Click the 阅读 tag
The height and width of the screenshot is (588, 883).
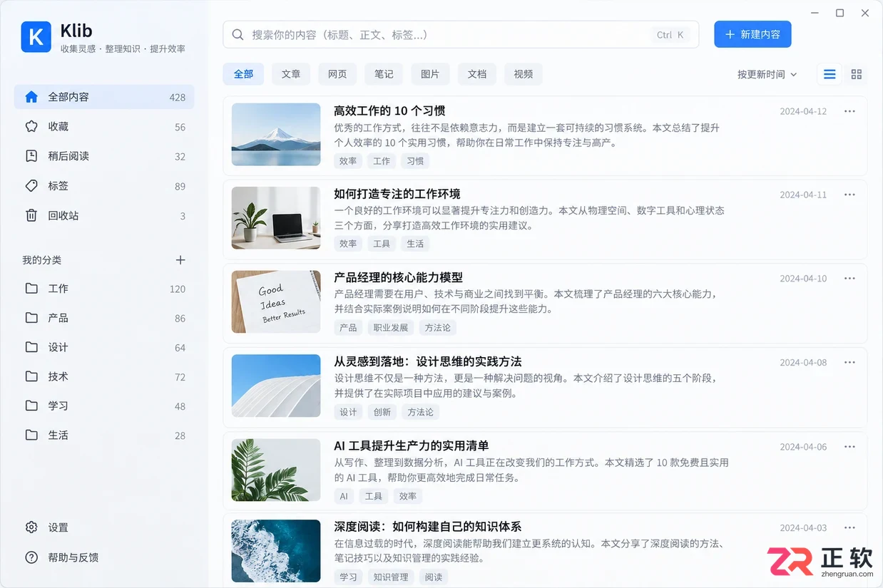tap(434, 577)
